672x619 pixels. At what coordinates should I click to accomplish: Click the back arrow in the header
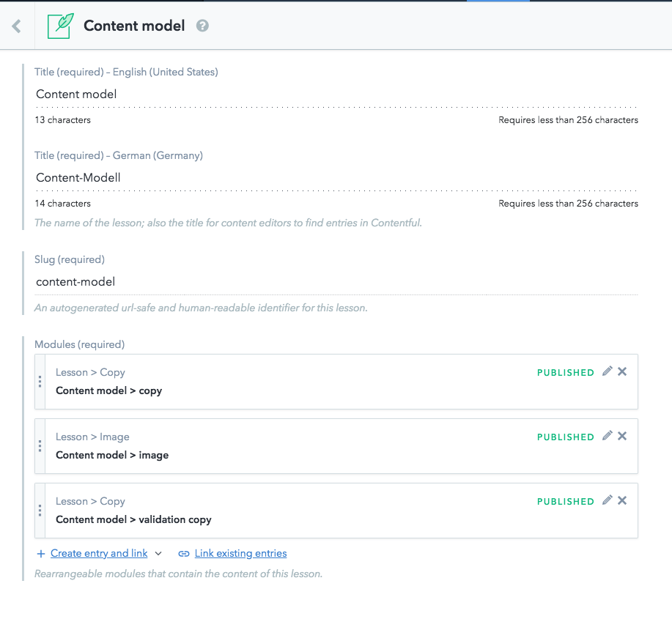pyautogui.click(x=15, y=26)
